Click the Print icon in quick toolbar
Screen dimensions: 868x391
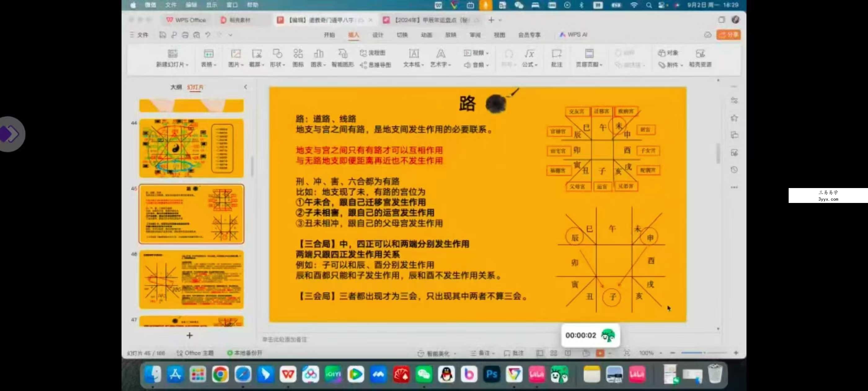(x=185, y=35)
